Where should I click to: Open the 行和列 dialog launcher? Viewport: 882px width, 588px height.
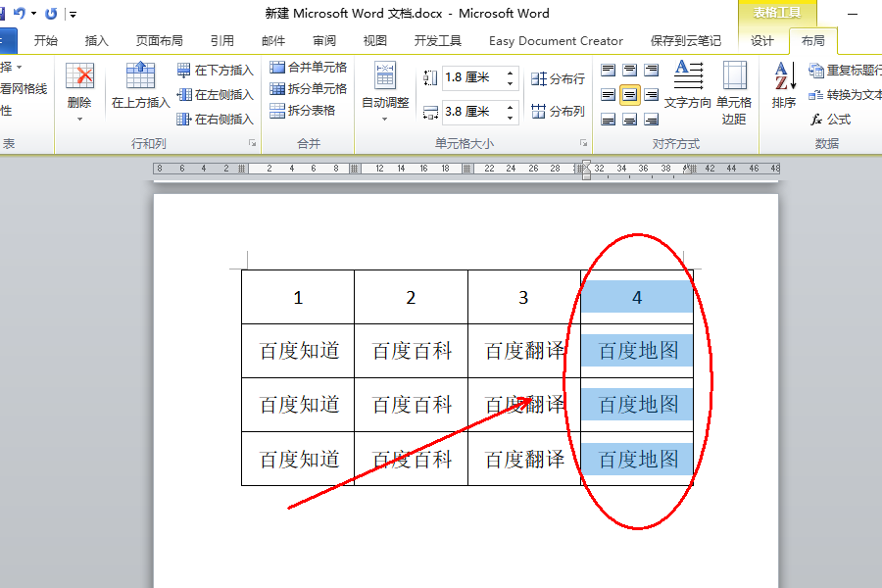coord(253,143)
